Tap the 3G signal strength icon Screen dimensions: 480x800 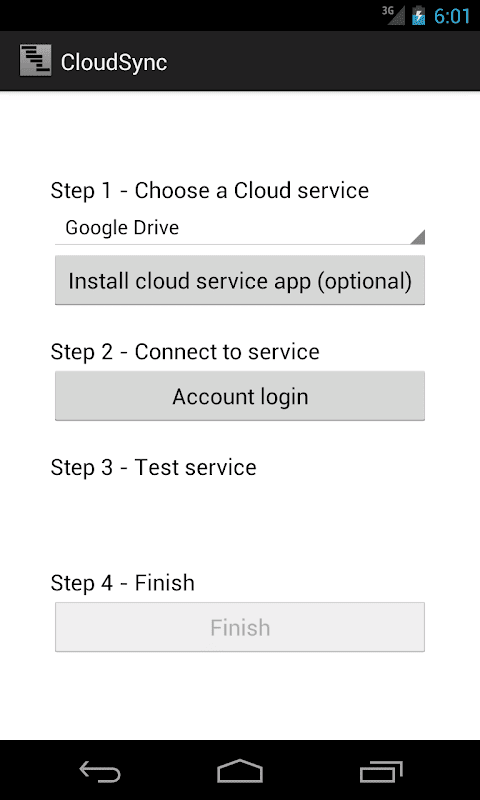pos(393,14)
